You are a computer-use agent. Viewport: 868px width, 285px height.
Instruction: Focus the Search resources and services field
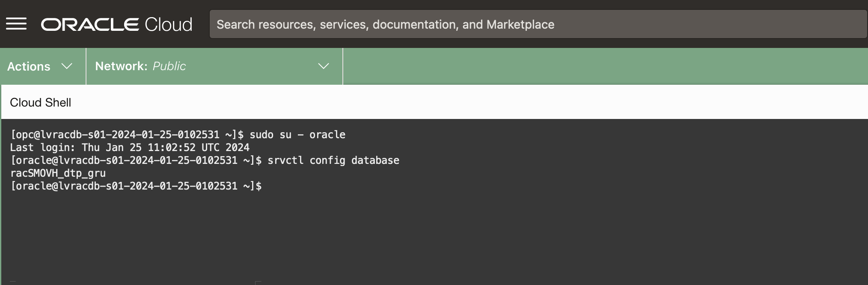(537, 24)
